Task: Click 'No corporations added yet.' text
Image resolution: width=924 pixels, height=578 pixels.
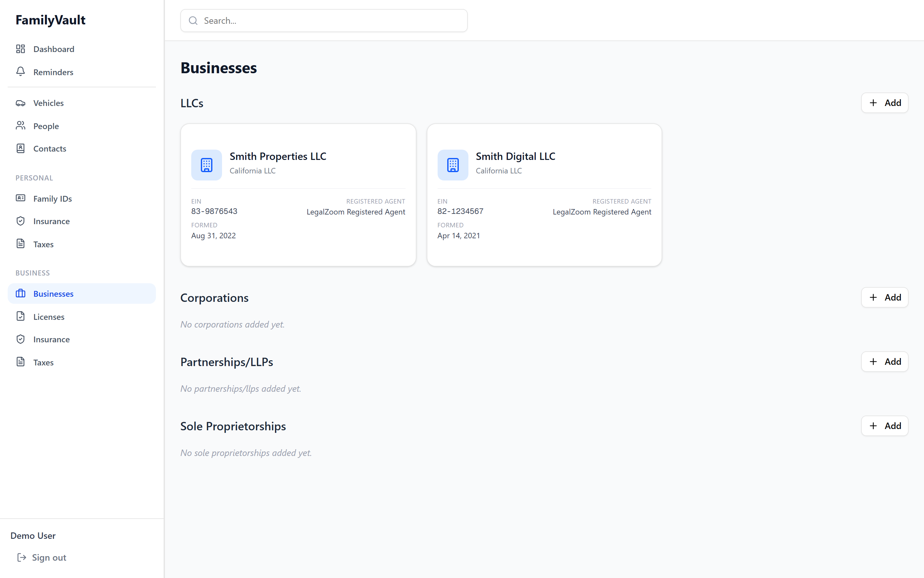Action: pyautogui.click(x=233, y=324)
